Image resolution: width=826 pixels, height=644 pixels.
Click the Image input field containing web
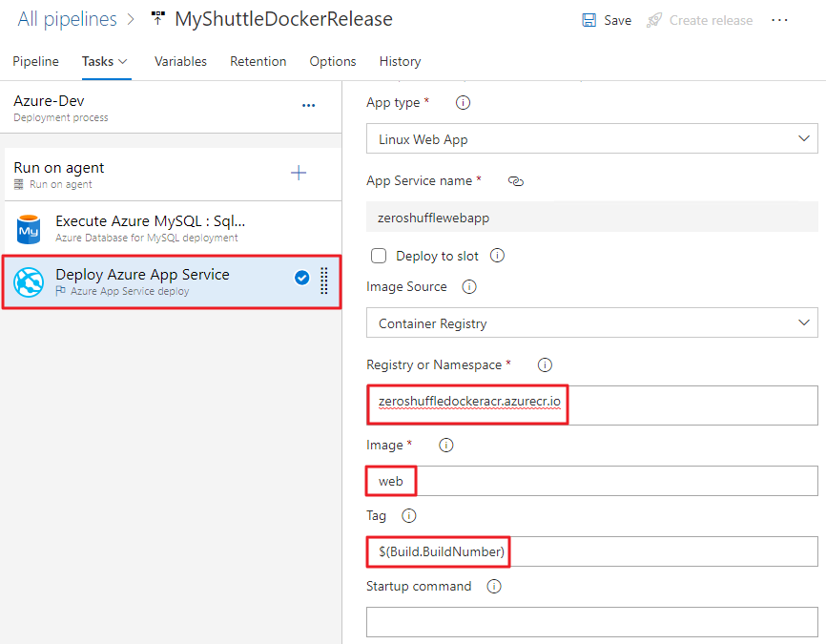click(x=592, y=481)
